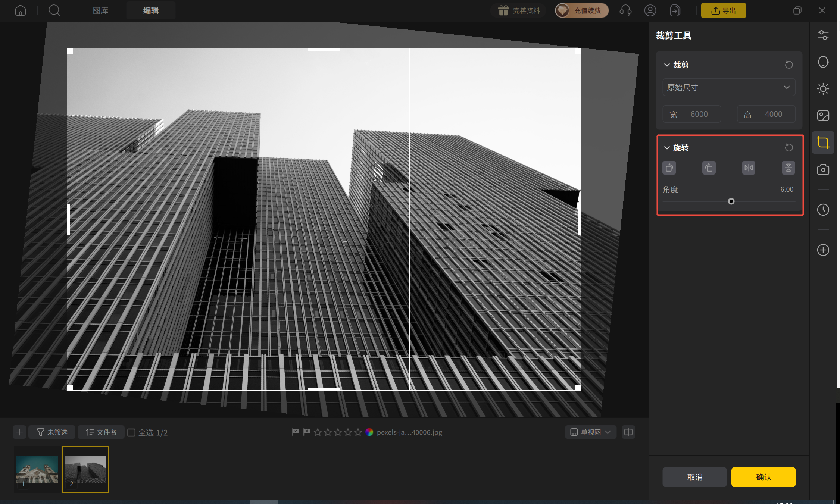Open the portrait retouch face icon
840x504 pixels.
coord(823,62)
